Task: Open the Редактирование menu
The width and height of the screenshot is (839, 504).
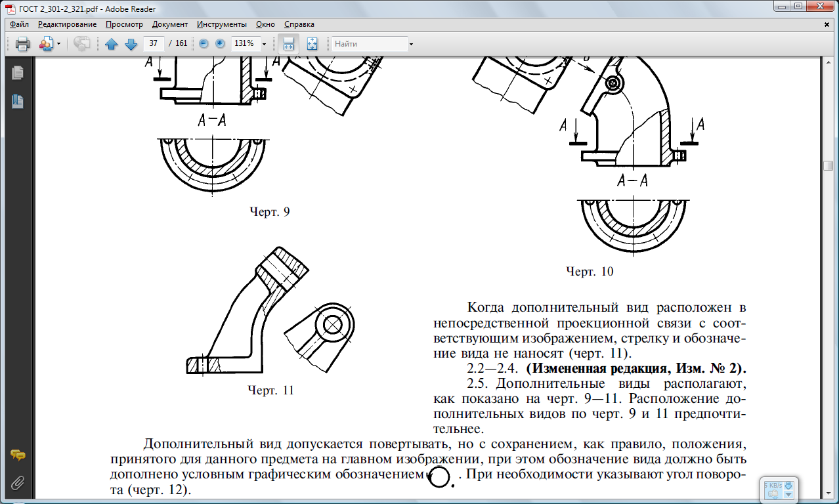Action: (67, 24)
